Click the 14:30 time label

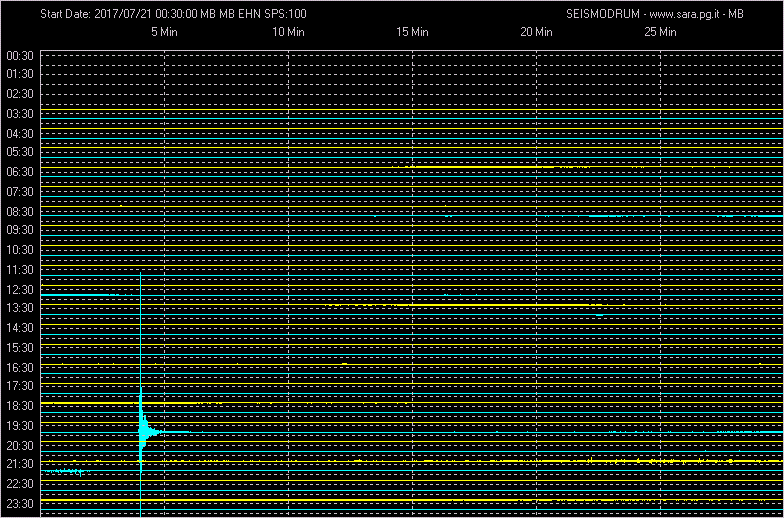click(20, 328)
